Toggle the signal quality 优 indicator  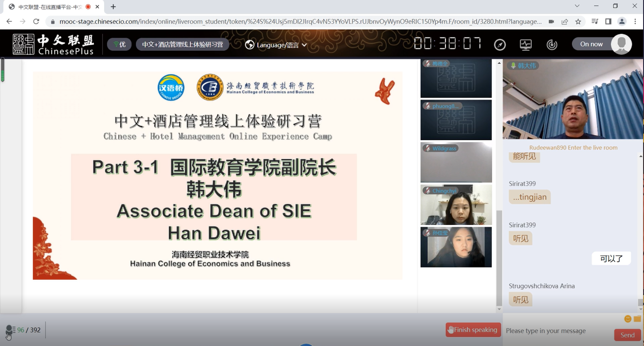click(120, 44)
